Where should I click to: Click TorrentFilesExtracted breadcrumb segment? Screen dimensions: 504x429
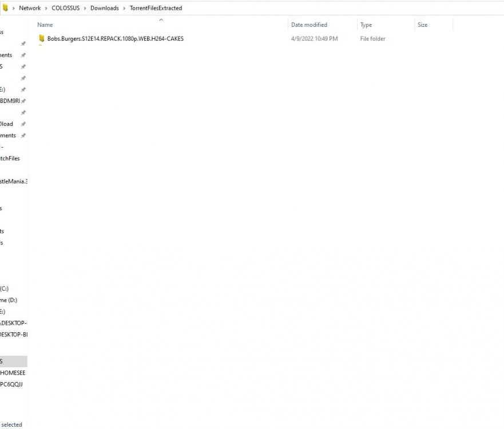(156, 8)
